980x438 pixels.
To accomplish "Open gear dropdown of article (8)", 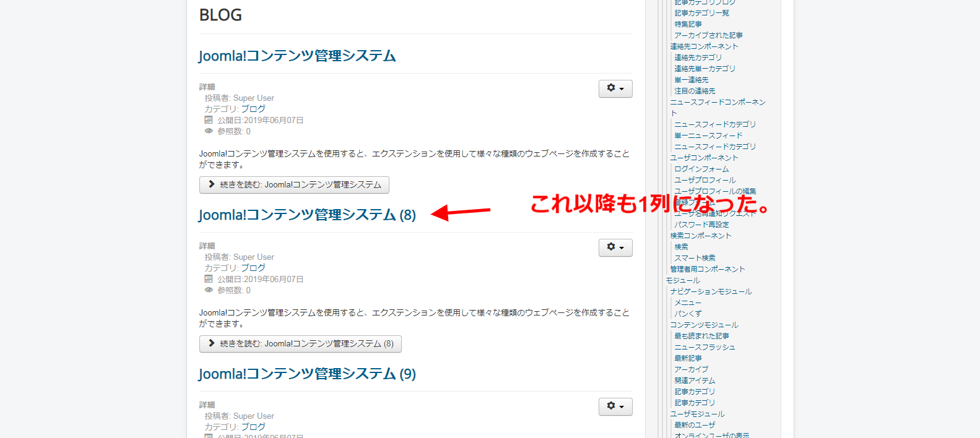I will pyautogui.click(x=615, y=247).
